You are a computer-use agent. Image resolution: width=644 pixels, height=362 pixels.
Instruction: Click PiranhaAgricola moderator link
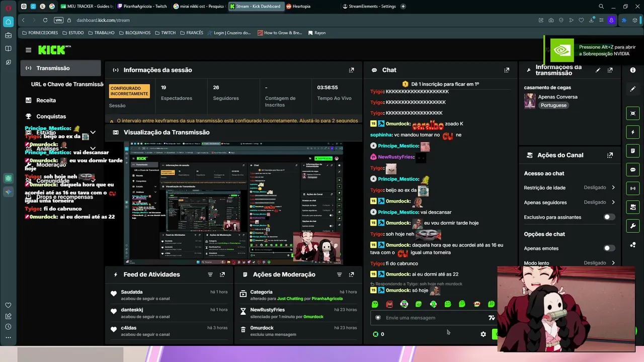coord(327,299)
